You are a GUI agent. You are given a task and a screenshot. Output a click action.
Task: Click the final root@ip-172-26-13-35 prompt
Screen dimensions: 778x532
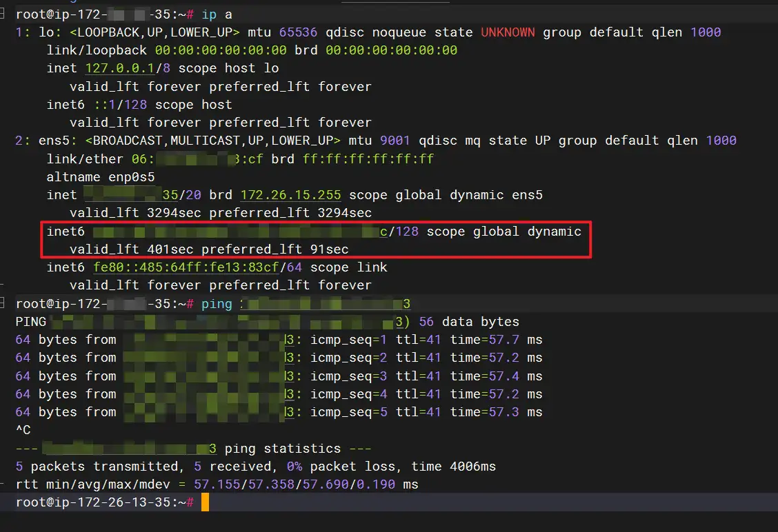pos(105,502)
